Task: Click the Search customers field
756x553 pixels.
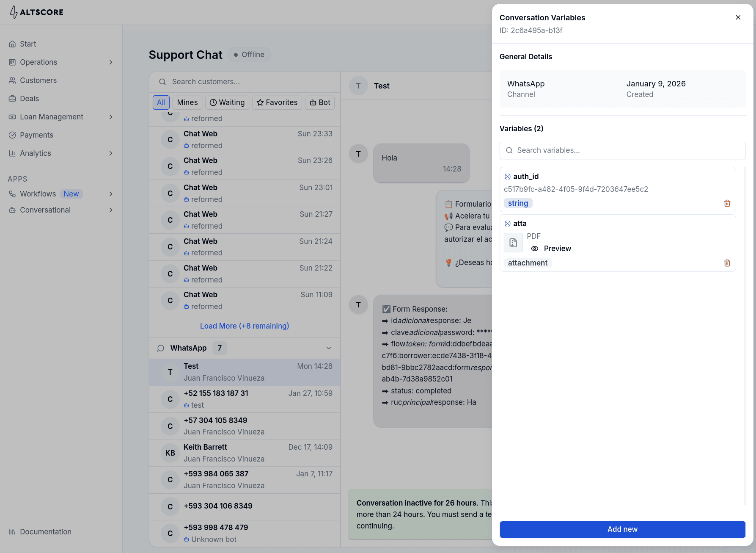Action: tap(245, 82)
